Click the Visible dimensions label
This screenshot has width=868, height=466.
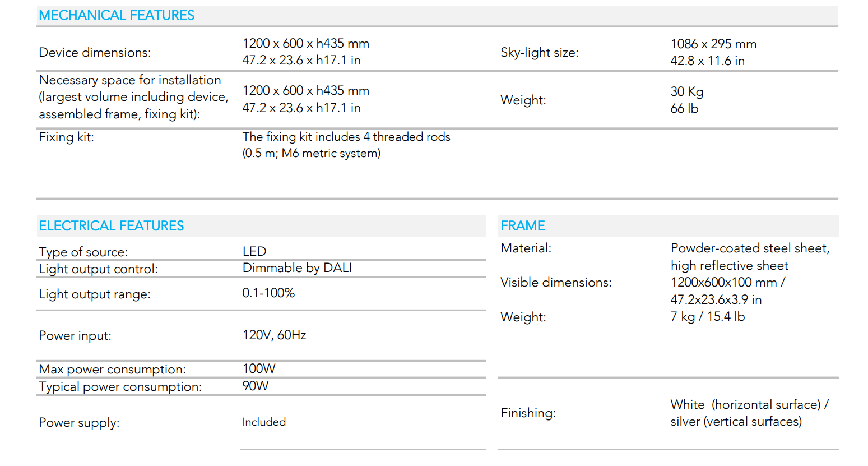click(x=555, y=282)
